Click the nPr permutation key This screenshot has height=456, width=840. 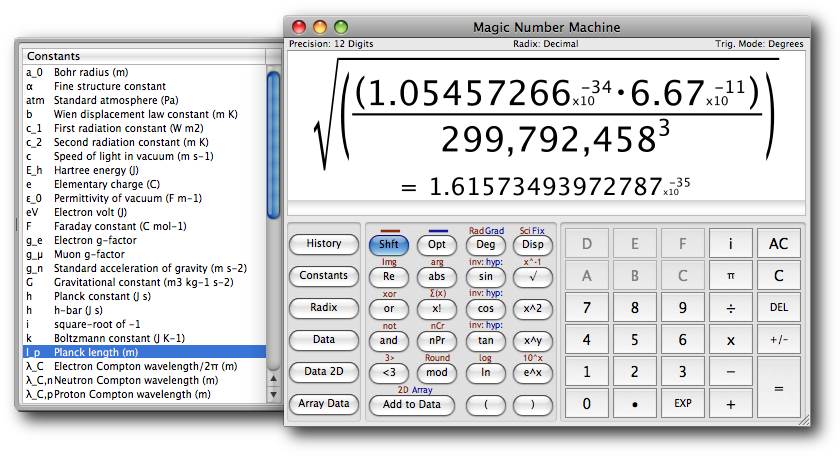[437, 340]
